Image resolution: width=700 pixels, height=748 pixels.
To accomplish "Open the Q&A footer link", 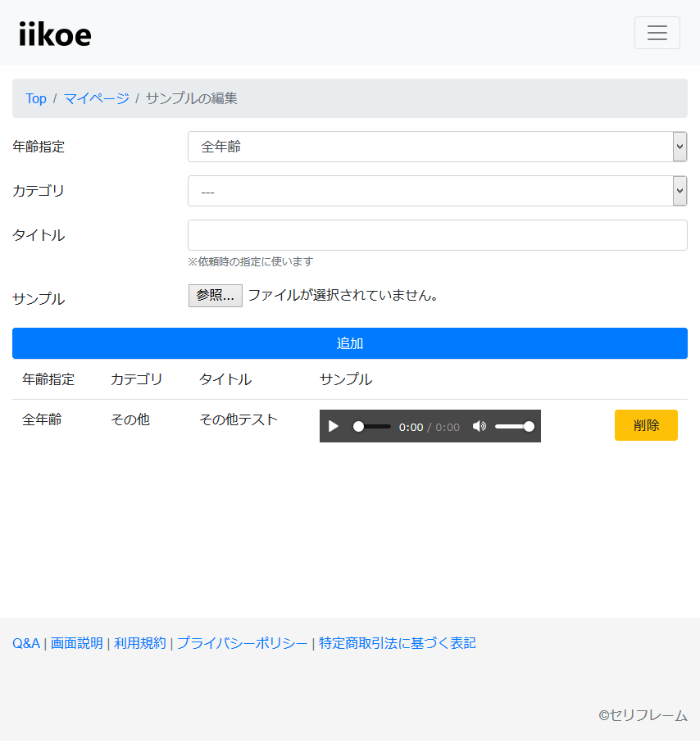I will pyautogui.click(x=26, y=643).
